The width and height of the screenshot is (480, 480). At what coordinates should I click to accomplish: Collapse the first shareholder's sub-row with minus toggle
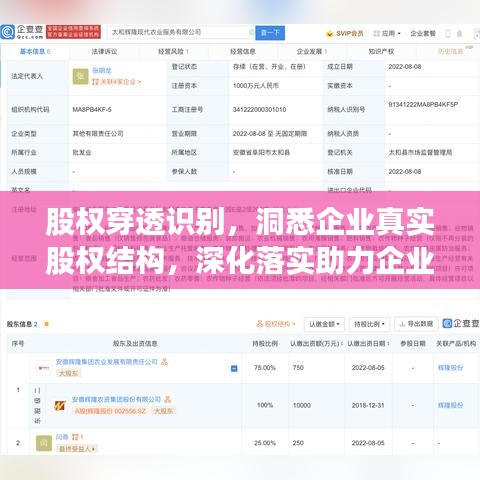pyautogui.click(x=234, y=368)
